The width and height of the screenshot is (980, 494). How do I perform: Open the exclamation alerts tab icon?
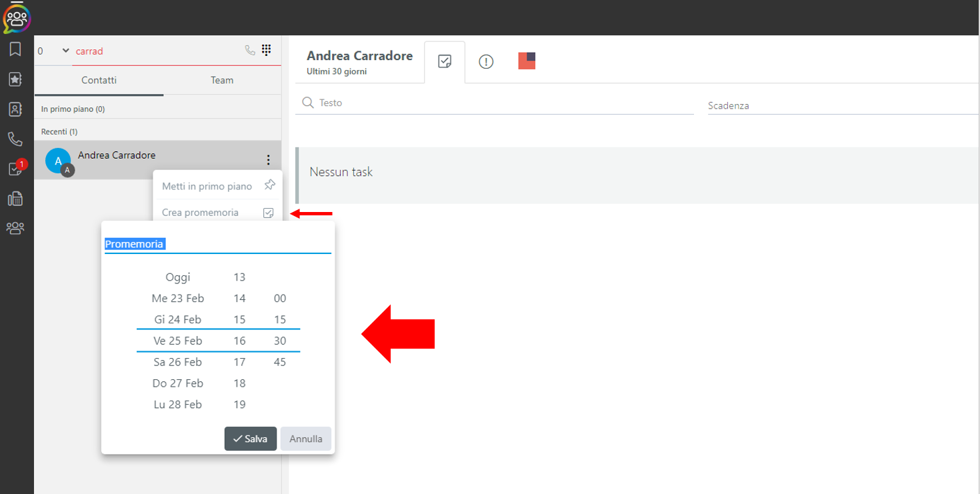(x=486, y=62)
